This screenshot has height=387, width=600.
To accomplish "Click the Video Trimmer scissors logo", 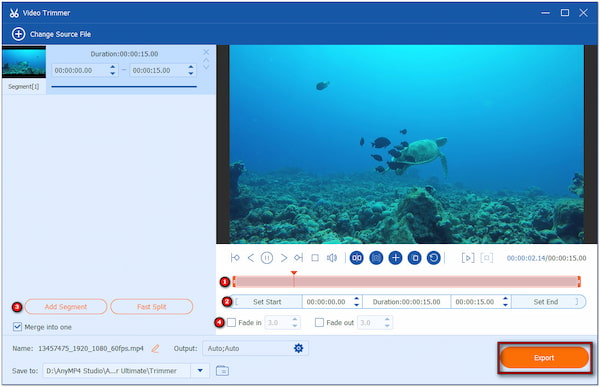I will tap(14, 13).
